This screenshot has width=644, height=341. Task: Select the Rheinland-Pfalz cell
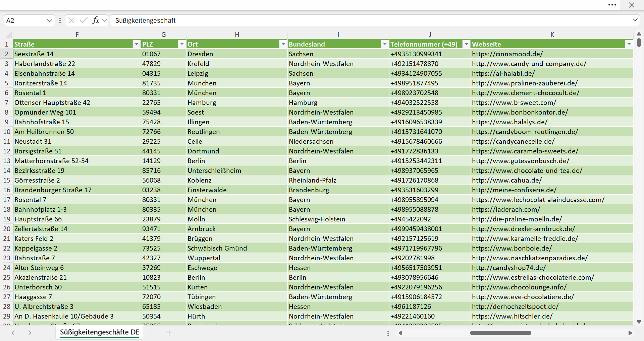click(338, 180)
